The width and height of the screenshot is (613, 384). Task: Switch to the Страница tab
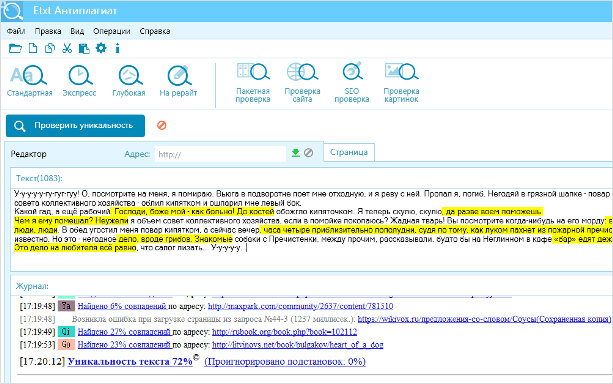[349, 152]
